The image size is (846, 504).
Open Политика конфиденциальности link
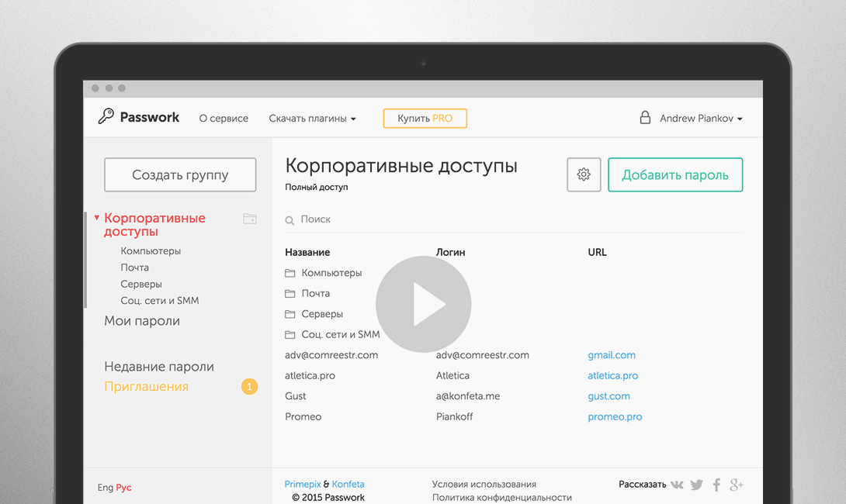(501, 498)
